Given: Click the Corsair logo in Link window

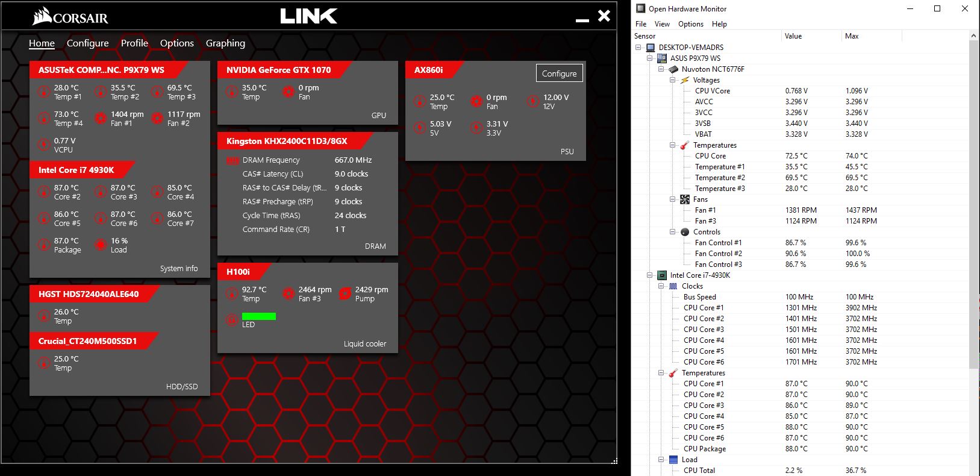Looking at the screenshot, I should (x=70, y=16).
